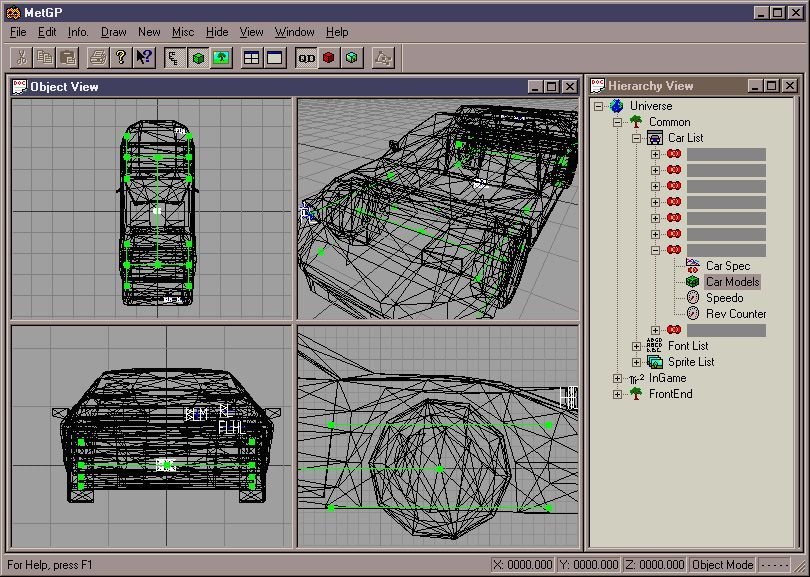Screen dimensions: 810x577
Task: Switch to single-pane layout toolbar icon
Action: coord(275,57)
